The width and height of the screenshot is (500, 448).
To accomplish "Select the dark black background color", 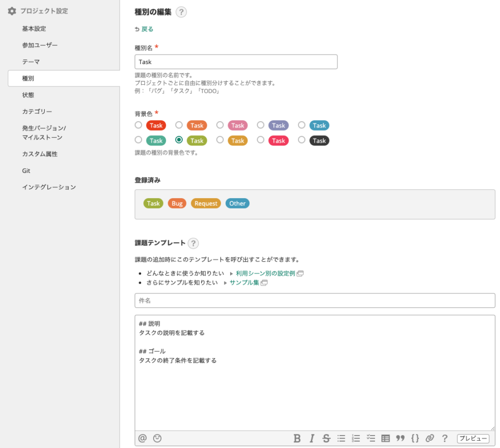I will tap(301, 140).
